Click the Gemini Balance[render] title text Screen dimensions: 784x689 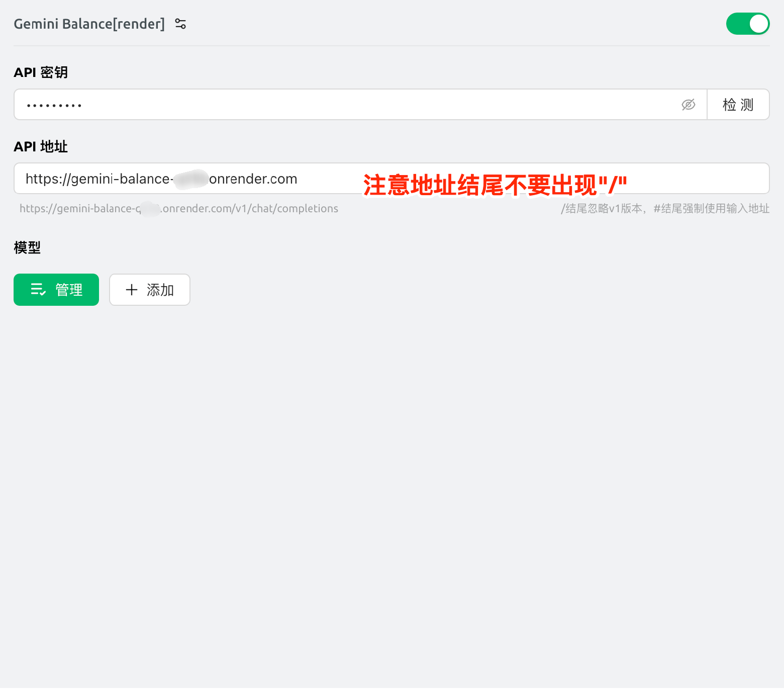point(89,24)
